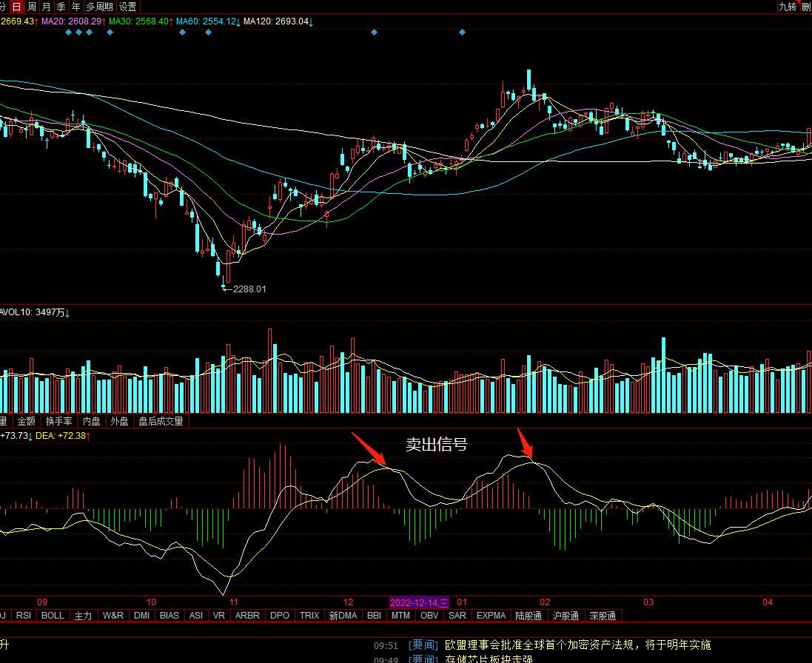
Task: Display the TRIX indicator
Action: (309, 616)
